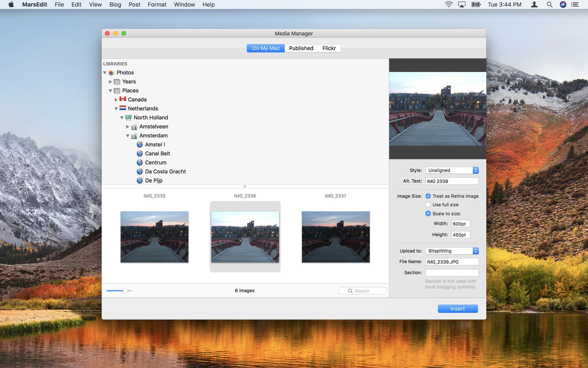Click the Amsterdam city buildings icon

134,135
